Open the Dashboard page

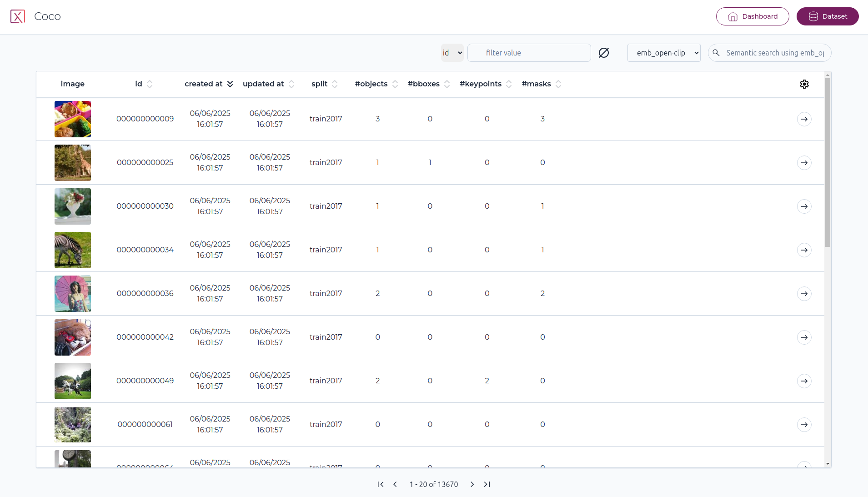coord(753,16)
